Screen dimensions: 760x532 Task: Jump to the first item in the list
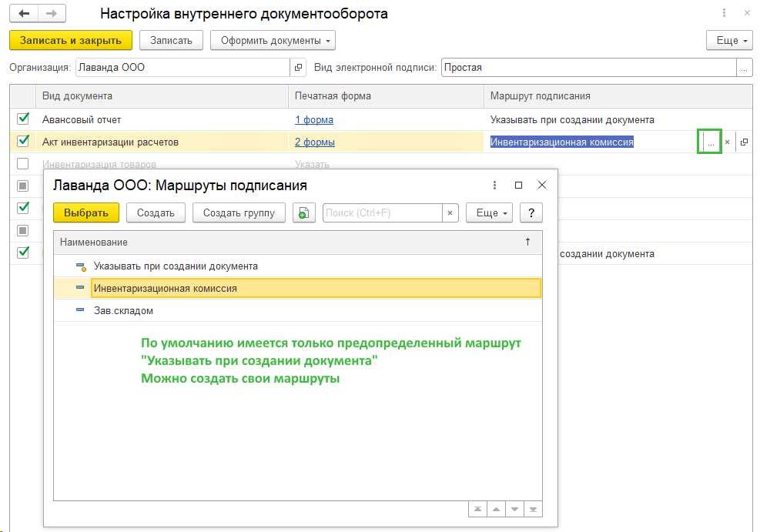478,509
